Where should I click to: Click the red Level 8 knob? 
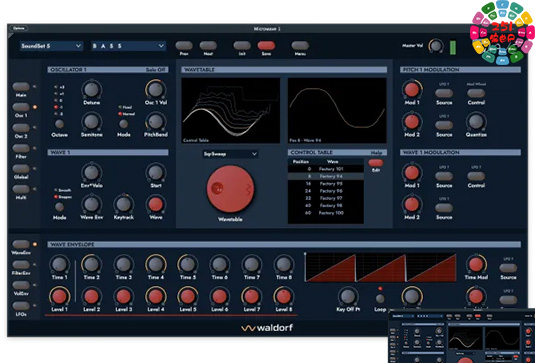click(284, 296)
